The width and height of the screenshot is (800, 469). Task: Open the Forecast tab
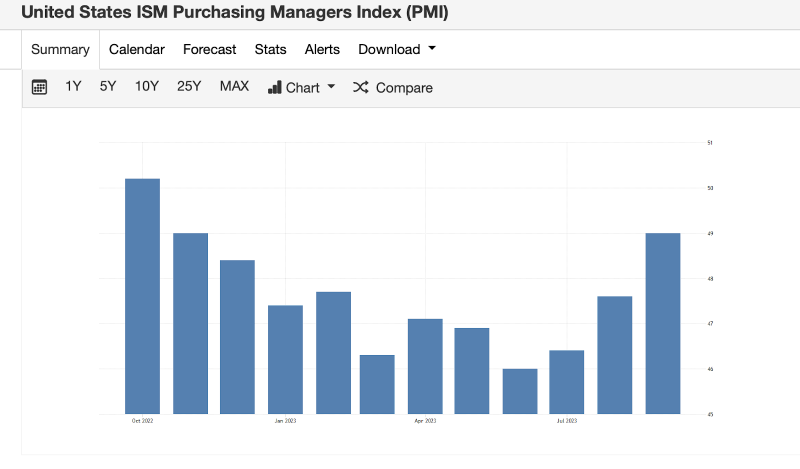210,49
